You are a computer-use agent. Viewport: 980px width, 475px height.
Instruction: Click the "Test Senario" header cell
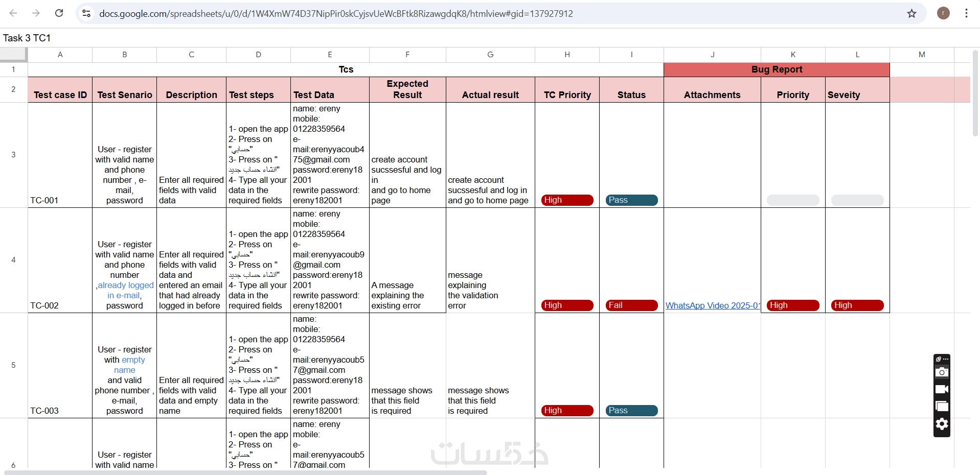(x=125, y=90)
